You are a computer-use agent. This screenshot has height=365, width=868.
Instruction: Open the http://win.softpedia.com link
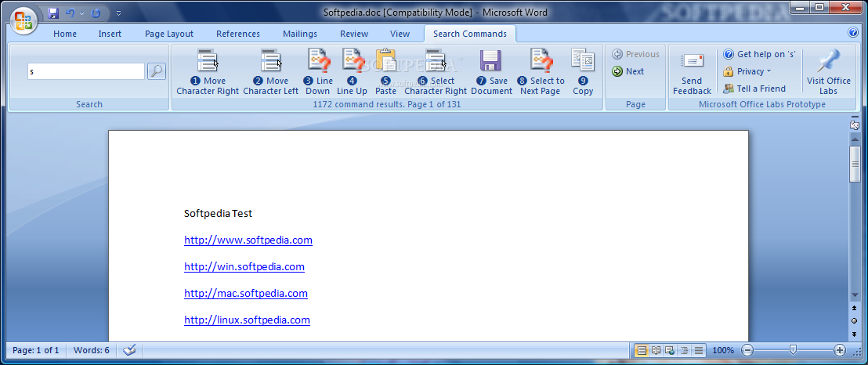244,267
